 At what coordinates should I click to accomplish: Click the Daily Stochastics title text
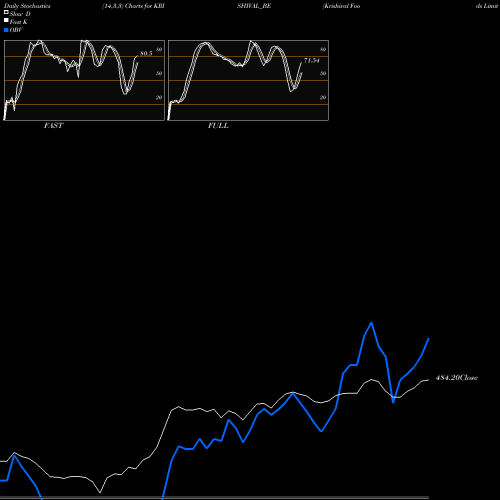(x=27, y=6)
